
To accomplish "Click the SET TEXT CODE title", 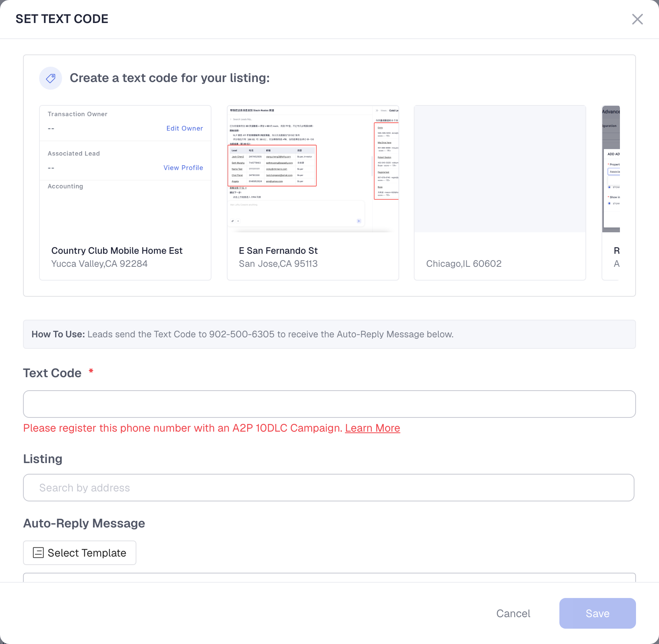I will coord(62,19).
